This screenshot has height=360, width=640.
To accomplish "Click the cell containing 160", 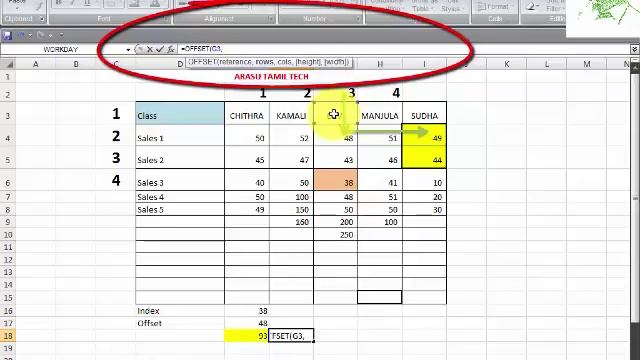I will click(291, 222).
